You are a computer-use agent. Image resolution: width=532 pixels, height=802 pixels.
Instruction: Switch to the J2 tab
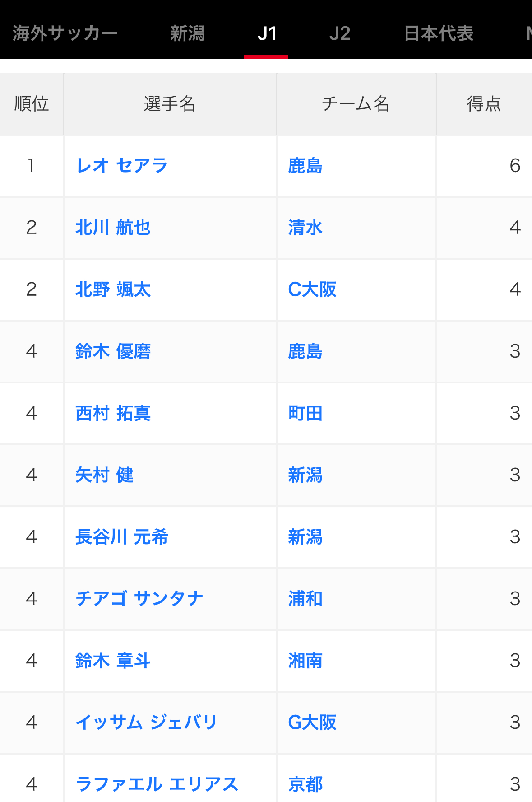coord(340,33)
